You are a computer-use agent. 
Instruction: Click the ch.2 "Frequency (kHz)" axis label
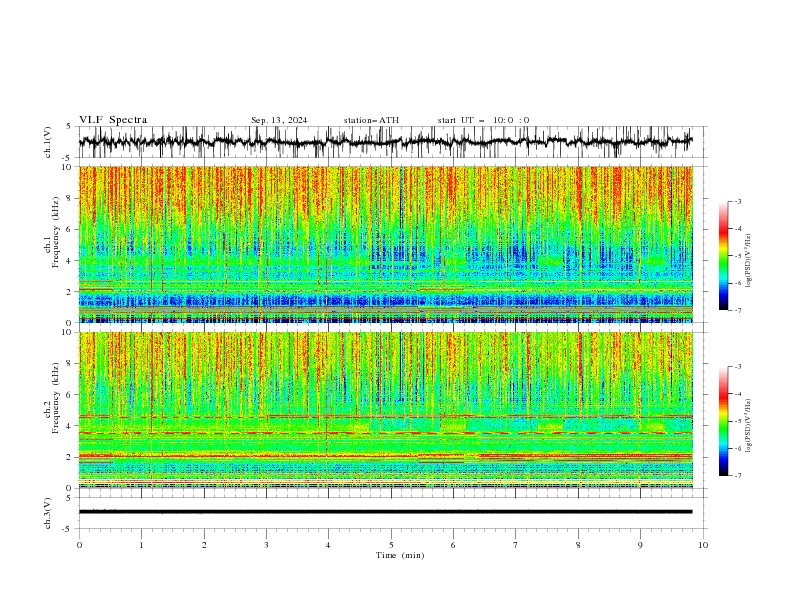56,398
